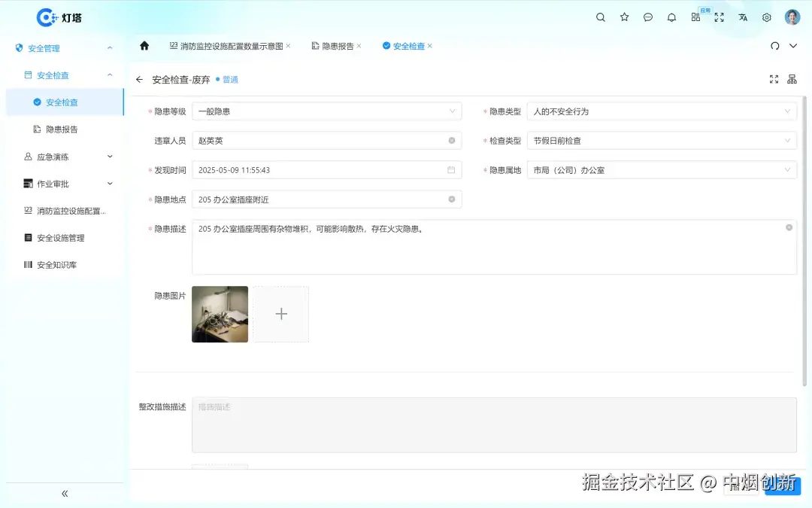
Task: Click the profile avatar at top right
Action: (x=792, y=17)
